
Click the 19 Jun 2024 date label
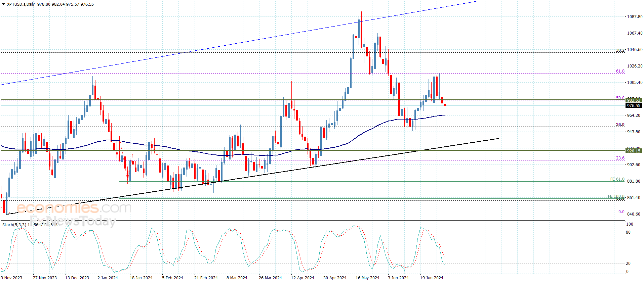point(432,278)
